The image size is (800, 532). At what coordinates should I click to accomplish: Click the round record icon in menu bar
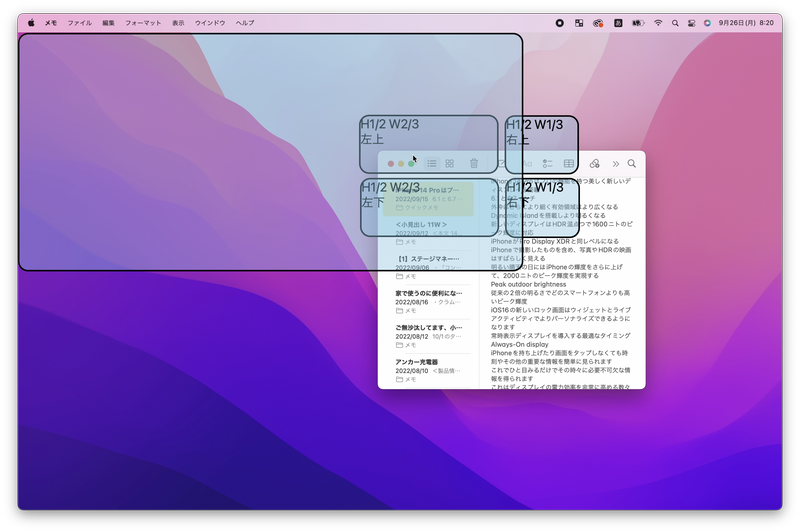[560, 23]
